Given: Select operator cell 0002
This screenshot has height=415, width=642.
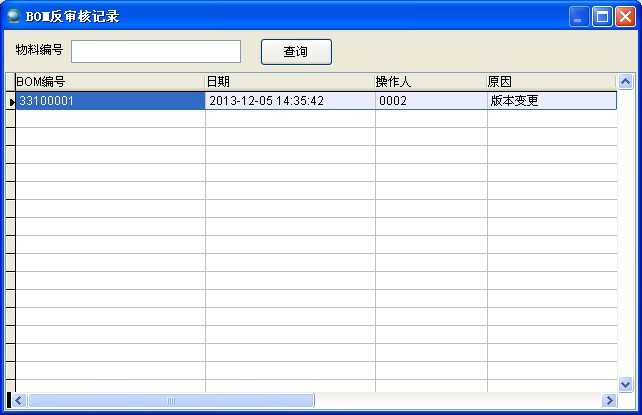Looking at the screenshot, I should pyautogui.click(x=430, y=101).
